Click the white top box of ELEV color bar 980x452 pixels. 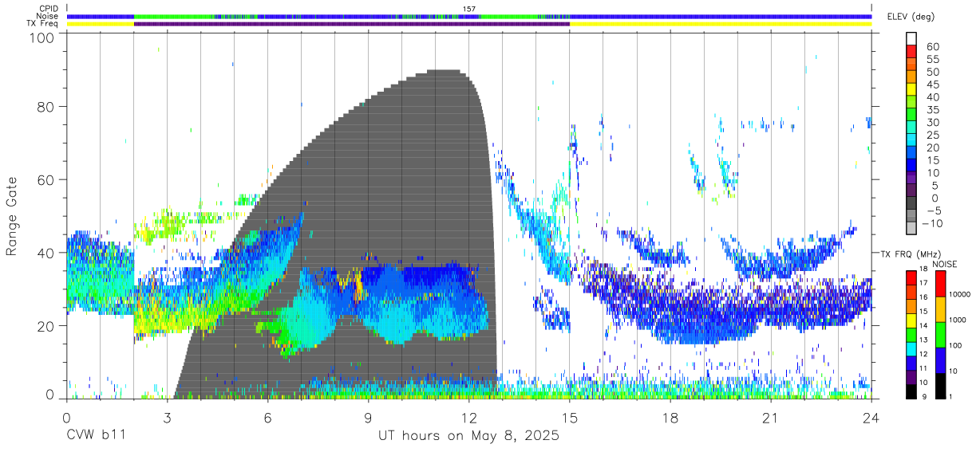pos(911,39)
